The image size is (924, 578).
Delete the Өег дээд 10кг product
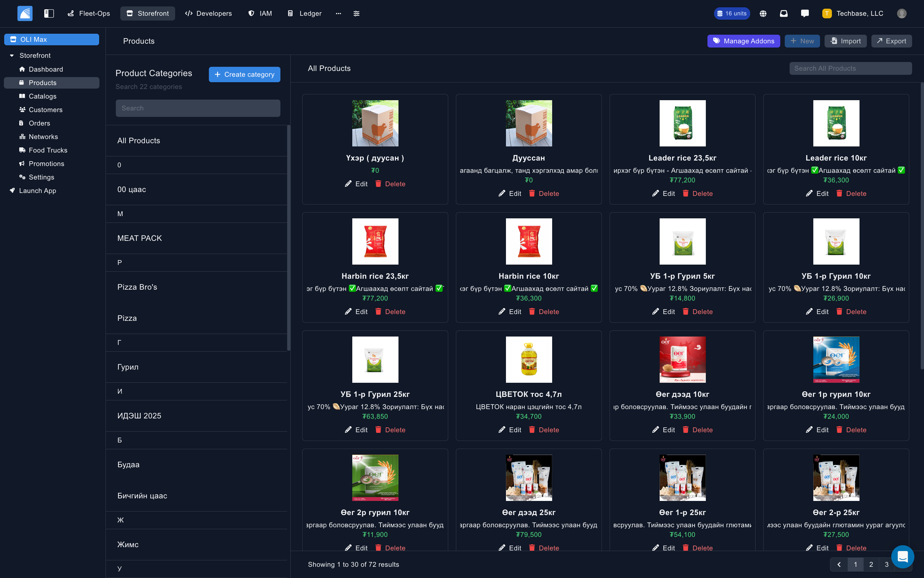point(697,430)
